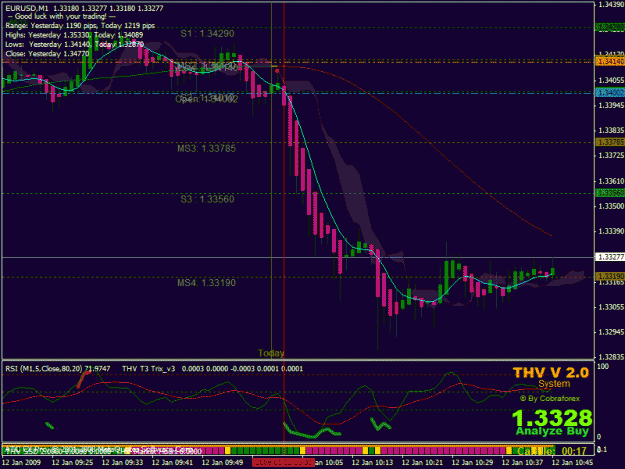Click the 'THV T3 Trix_v3' indicator label
This screenshot has height=469, width=625.
coord(148,369)
